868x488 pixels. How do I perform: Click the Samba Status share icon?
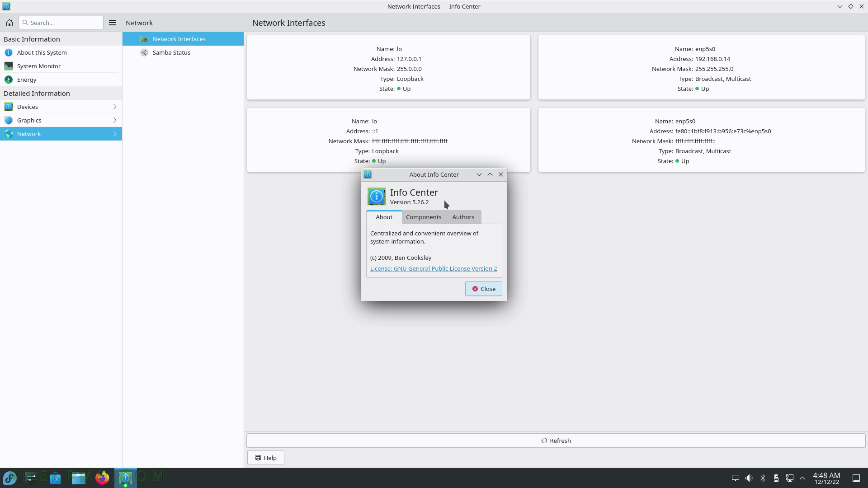click(144, 52)
